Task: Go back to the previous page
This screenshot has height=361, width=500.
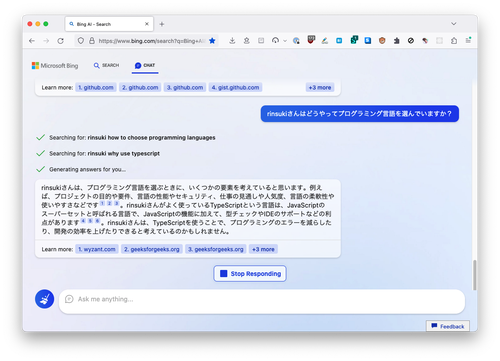Action: pos(32,41)
